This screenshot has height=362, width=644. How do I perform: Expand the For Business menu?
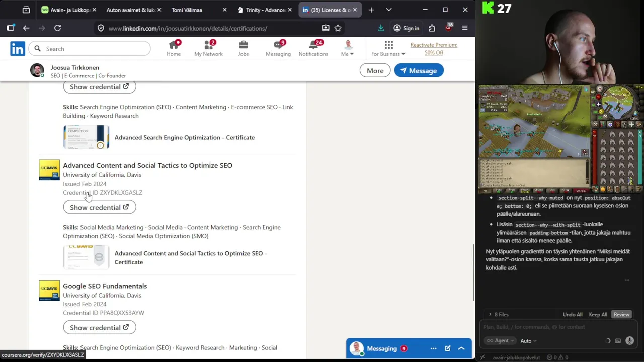pos(388,49)
